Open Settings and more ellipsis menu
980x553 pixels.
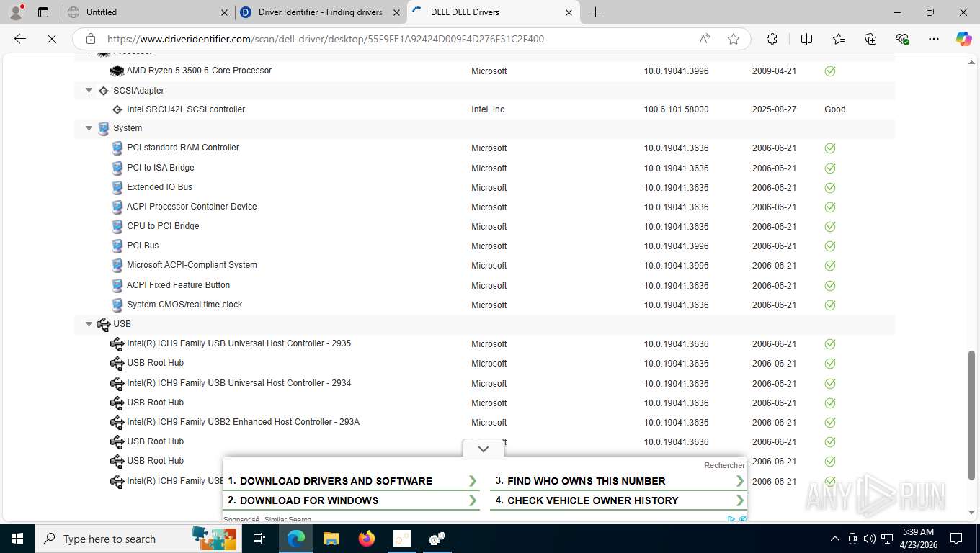934,39
